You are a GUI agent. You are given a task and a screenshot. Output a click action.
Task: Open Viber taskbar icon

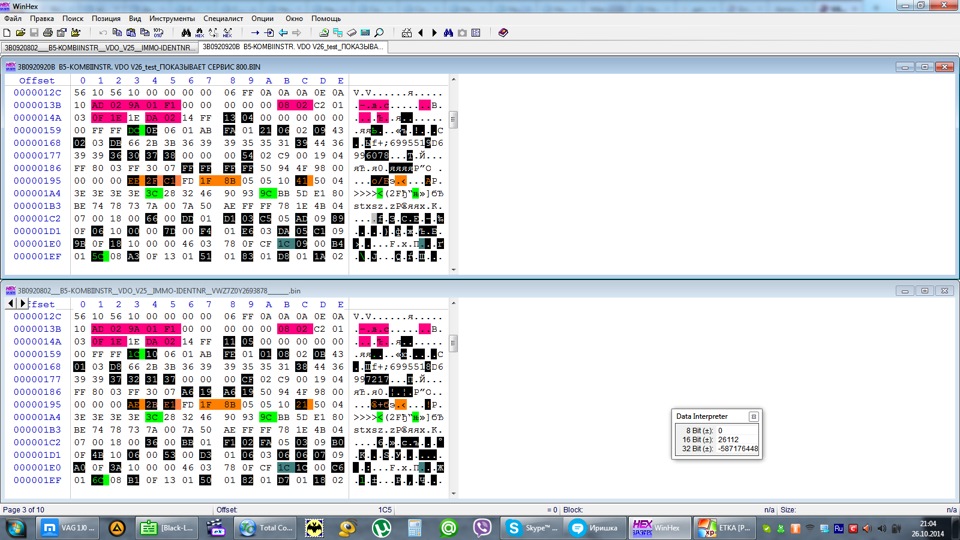pos(482,528)
